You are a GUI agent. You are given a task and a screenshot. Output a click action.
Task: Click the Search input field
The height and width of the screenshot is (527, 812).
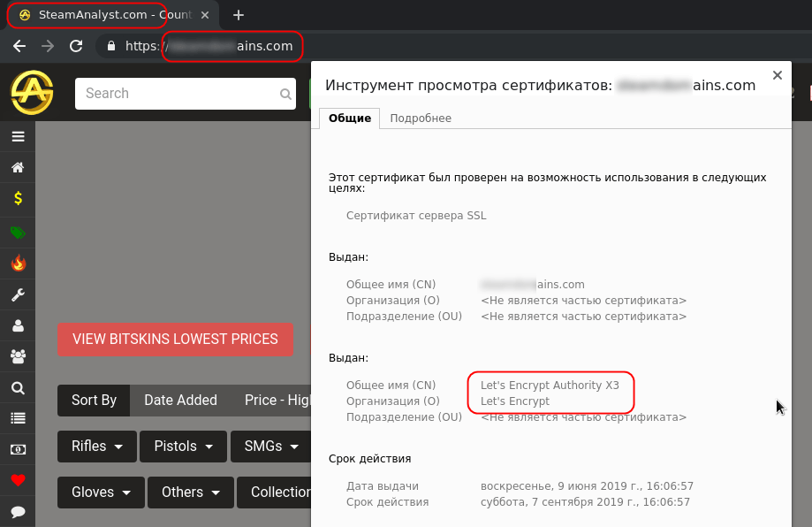coord(186,94)
